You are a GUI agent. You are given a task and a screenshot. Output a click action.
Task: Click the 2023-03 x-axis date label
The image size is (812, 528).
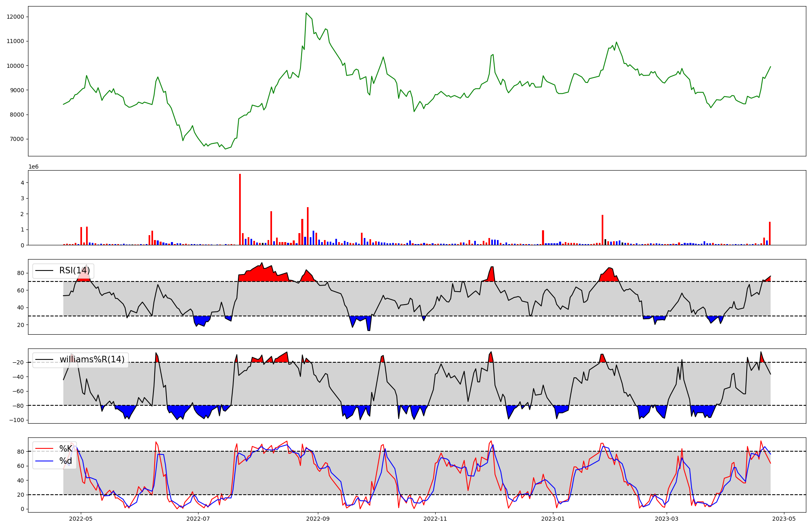click(x=667, y=519)
